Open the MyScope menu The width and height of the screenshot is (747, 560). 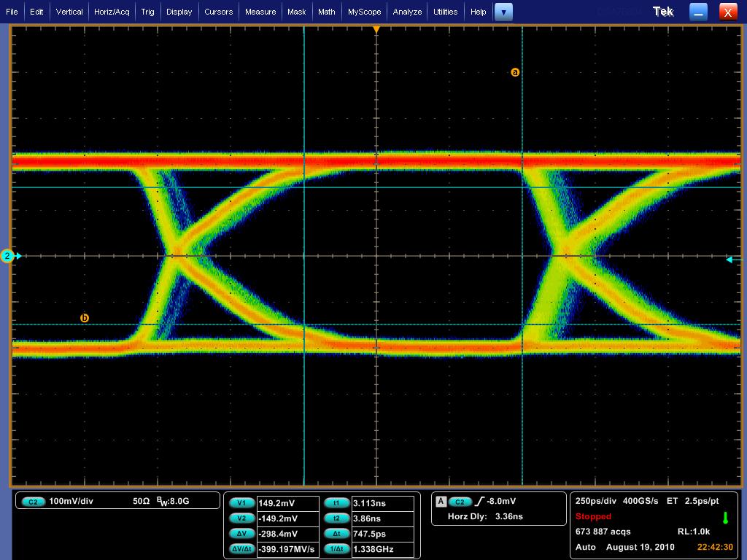click(x=364, y=12)
